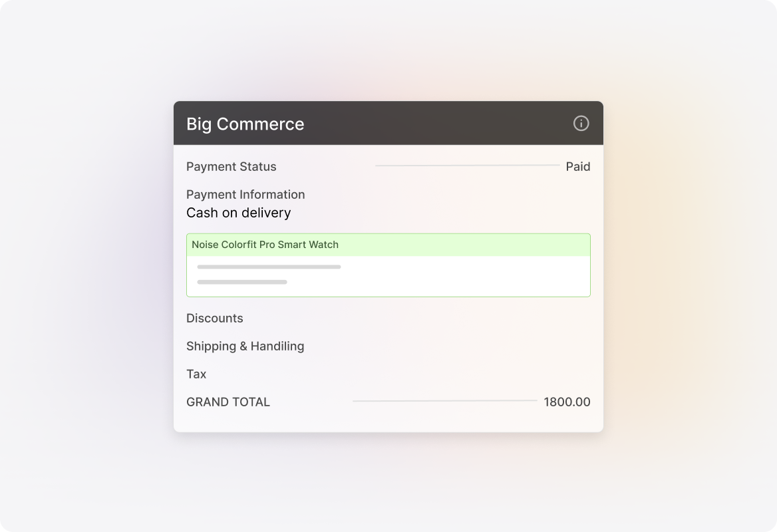Select the second placeholder line in product card

click(241, 281)
